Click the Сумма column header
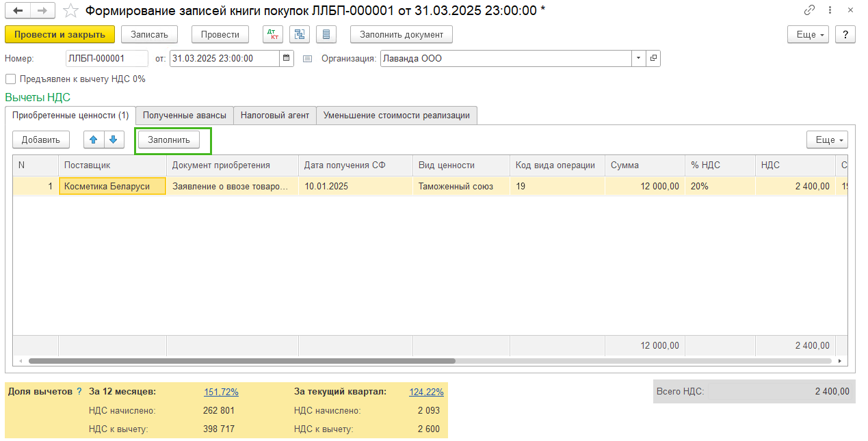This screenshot has height=441, width=868. pyautogui.click(x=645, y=165)
